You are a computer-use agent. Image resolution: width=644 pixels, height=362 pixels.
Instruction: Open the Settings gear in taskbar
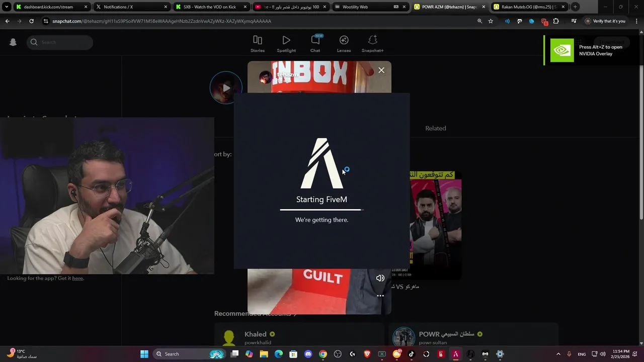pos(500,354)
